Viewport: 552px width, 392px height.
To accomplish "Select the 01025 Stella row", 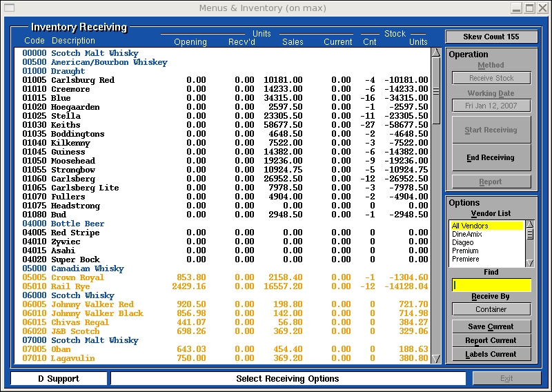I will click(x=222, y=116).
